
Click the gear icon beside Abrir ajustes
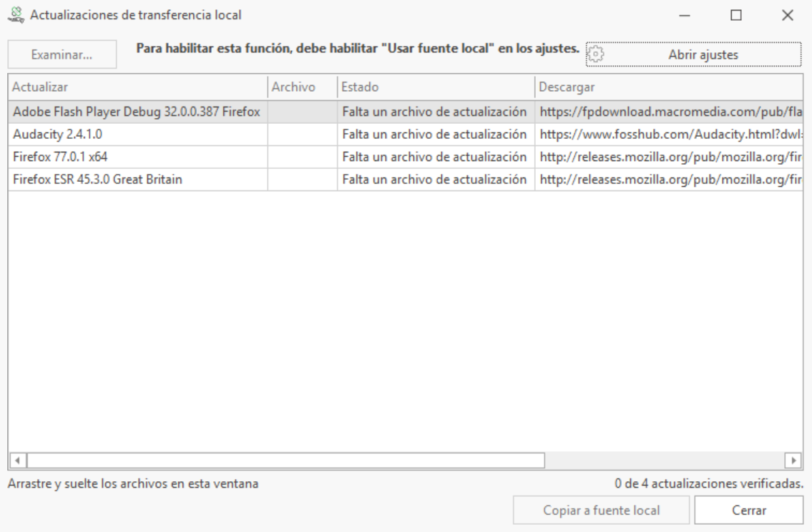point(596,54)
